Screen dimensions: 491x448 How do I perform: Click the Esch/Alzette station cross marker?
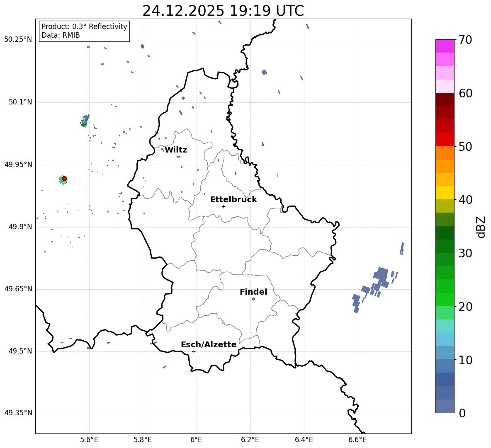[194, 351]
